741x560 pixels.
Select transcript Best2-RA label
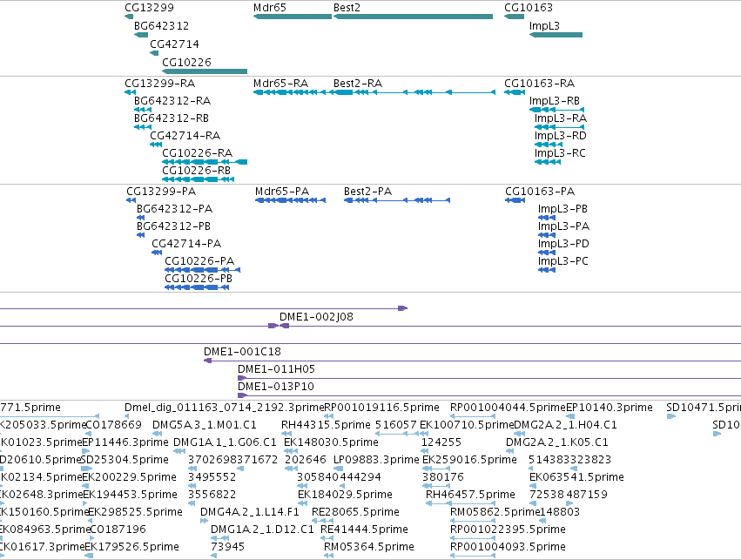358,84
